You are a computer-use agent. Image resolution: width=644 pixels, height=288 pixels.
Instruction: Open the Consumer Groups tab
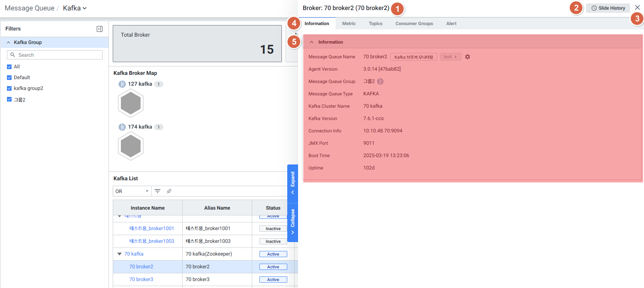(414, 24)
